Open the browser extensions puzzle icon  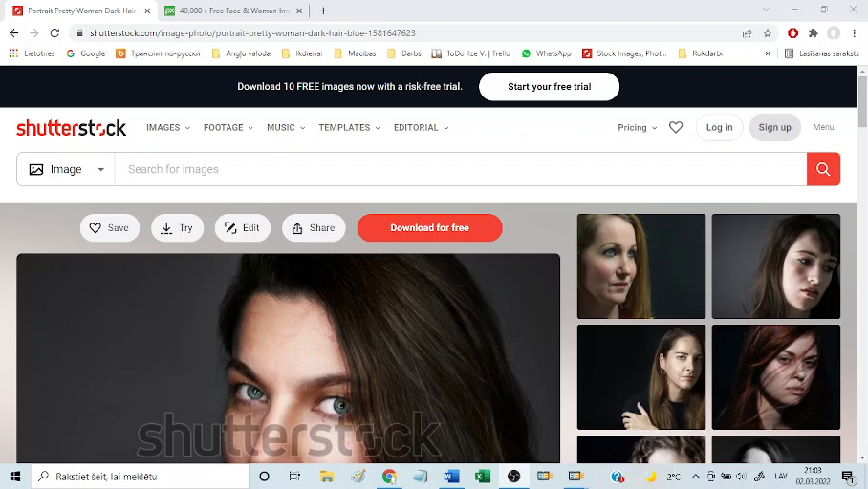(814, 32)
